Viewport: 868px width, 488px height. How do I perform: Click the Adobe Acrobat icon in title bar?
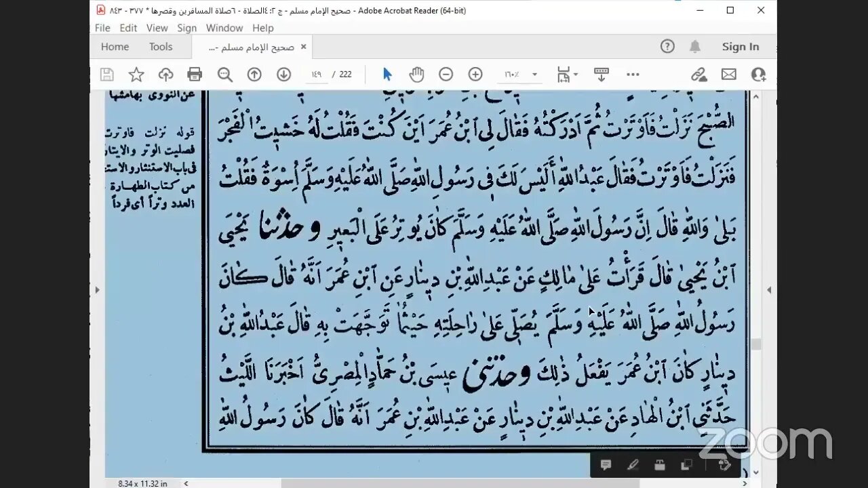tap(100, 10)
